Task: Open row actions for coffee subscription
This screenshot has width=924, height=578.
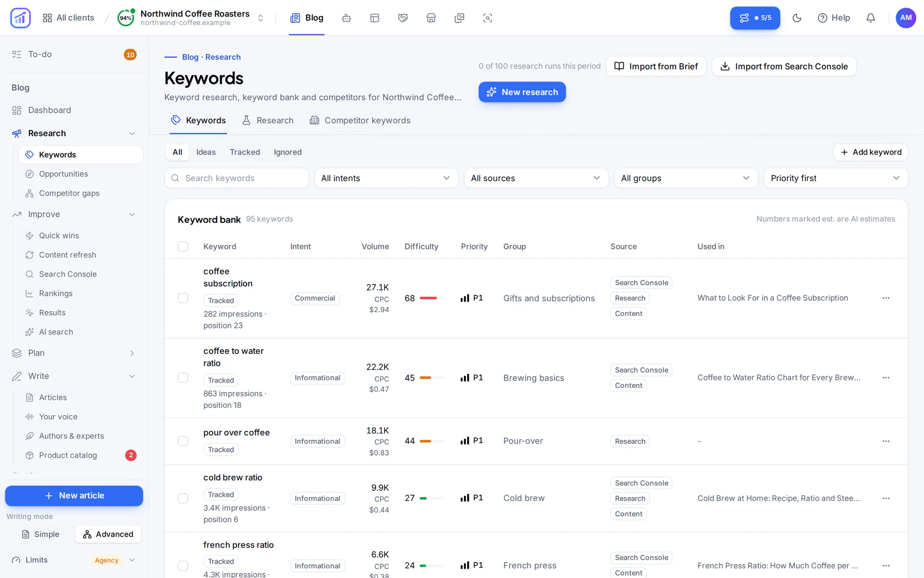Action: (886, 298)
